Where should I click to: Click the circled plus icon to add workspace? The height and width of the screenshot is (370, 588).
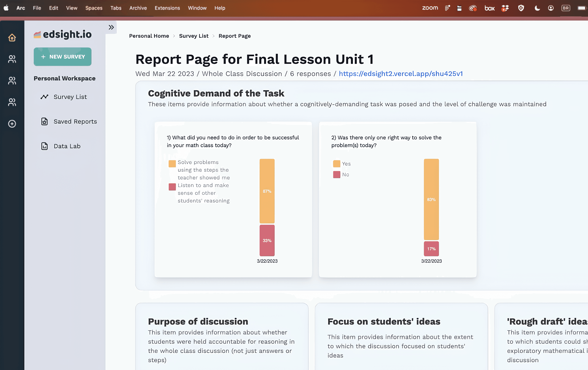point(12,124)
